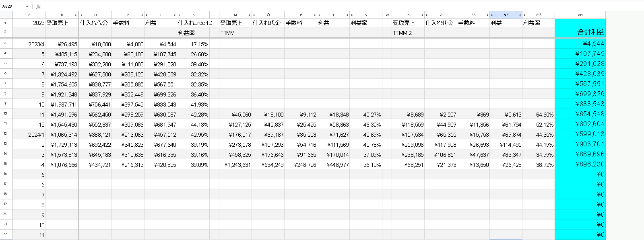Click the 利益率 cell under 仕入れorderID
644x240 pixels.
[x=193, y=33]
